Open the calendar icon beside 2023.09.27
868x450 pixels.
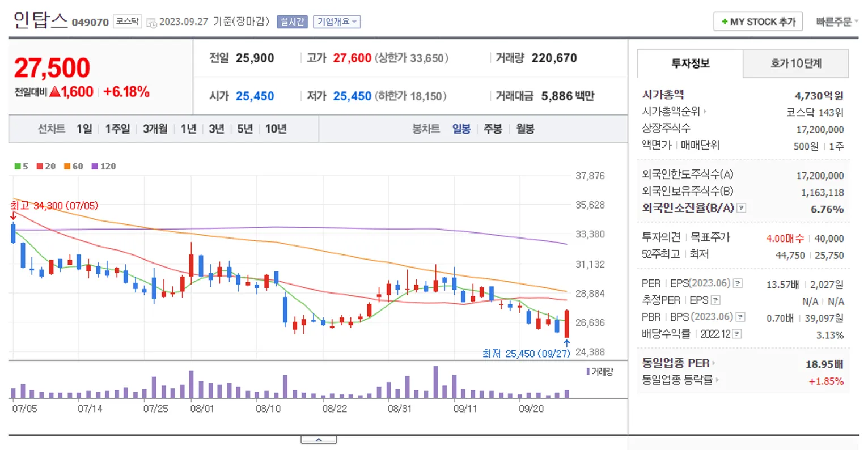coord(151,23)
